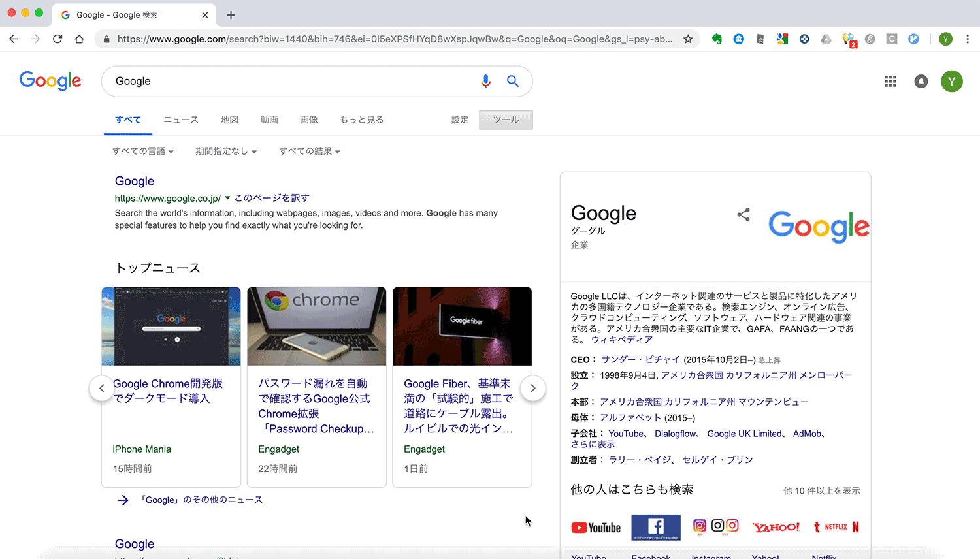Image resolution: width=980 pixels, height=559 pixels.
Task: Click the gray C extension icon
Action: [x=892, y=39]
